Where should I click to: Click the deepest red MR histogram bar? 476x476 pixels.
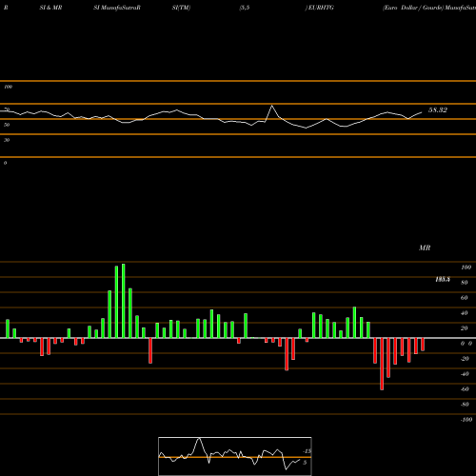382,364
